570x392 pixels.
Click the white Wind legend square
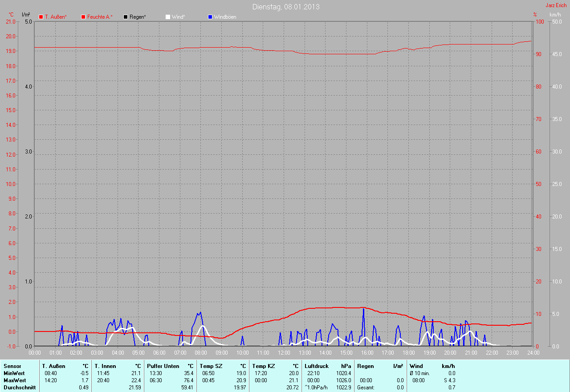click(x=168, y=17)
